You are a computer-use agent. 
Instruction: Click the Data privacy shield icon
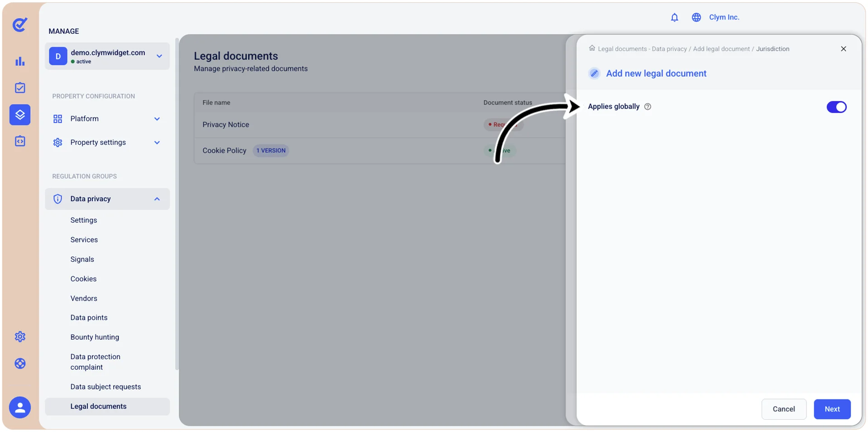(x=58, y=199)
